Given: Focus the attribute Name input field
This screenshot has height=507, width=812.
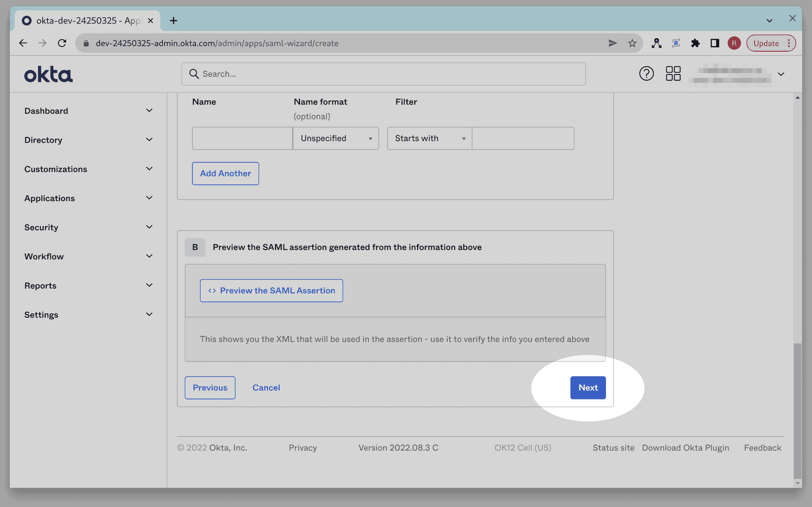Looking at the screenshot, I should coord(243,138).
